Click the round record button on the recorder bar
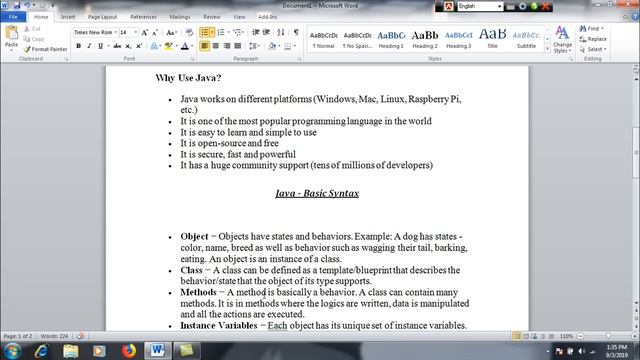This screenshot has height=360, width=640. (522, 6)
